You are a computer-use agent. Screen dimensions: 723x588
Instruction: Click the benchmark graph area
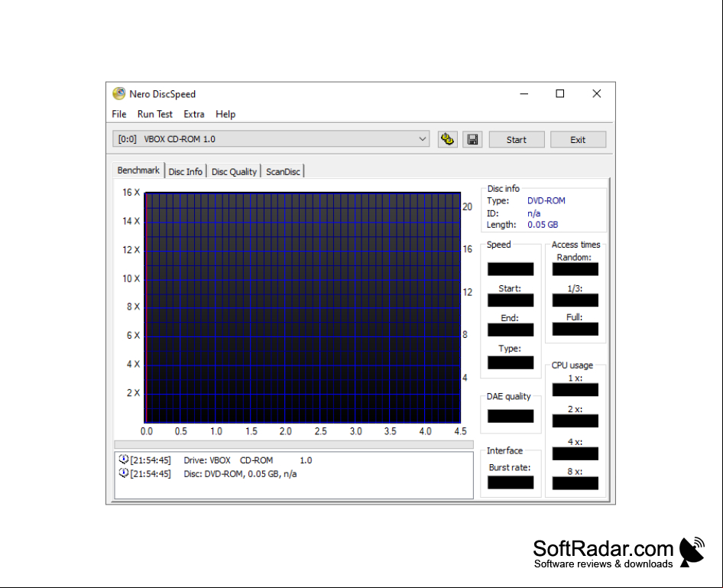click(x=303, y=307)
